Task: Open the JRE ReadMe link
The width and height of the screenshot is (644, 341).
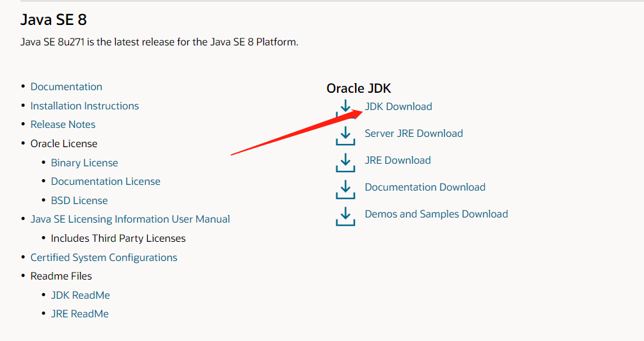Action: click(x=80, y=314)
